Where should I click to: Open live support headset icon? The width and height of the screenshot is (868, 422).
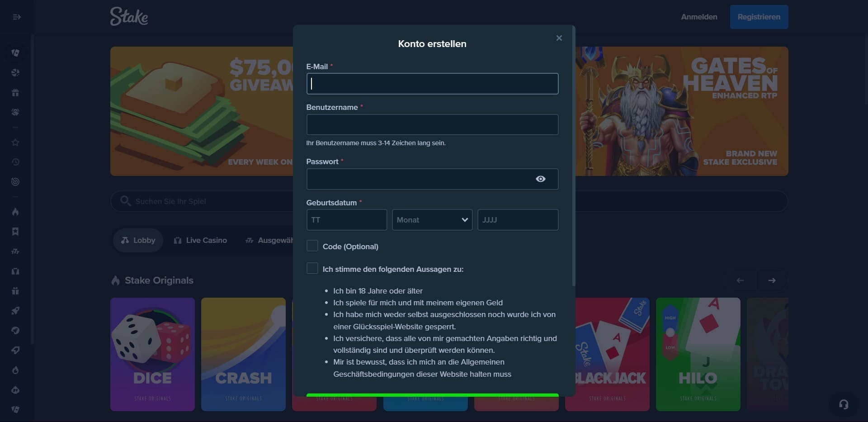(x=844, y=404)
